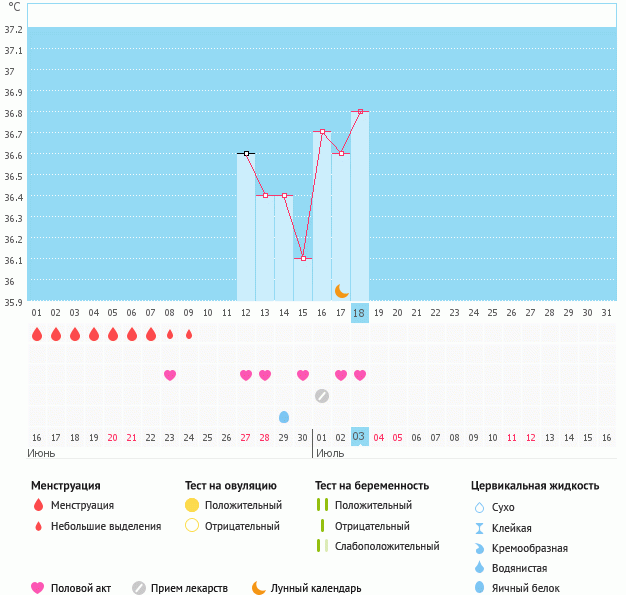Click the blue egg white drop under day 14
Viewport: 626px width, 595px height.
pyautogui.click(x=284, y=416)
